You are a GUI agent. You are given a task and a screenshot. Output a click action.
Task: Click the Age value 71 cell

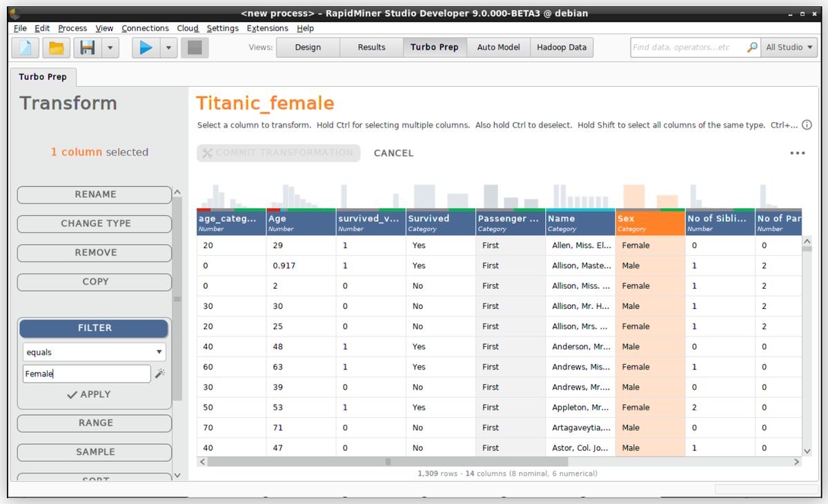tap(301, 427)
